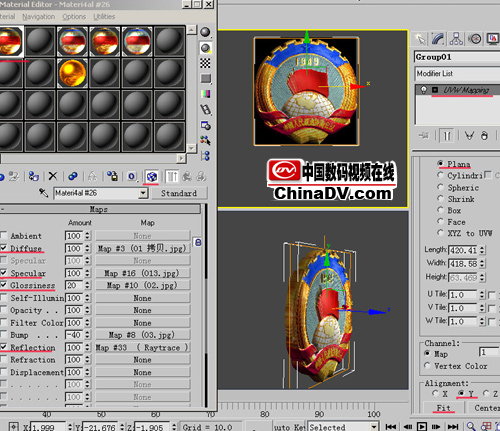
Task: Toggle the Diffuse map checkbox
Action: point(4,248)
